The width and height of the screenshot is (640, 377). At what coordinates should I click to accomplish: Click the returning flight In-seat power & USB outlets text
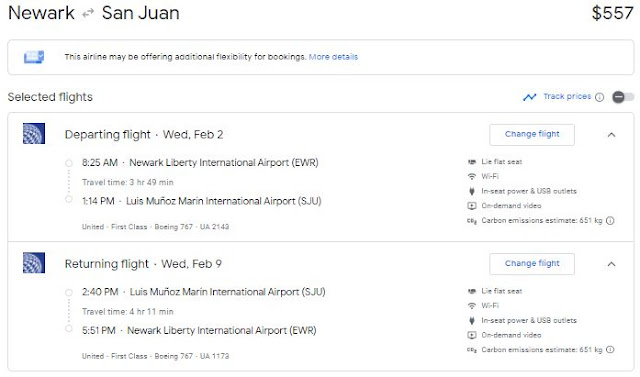click(529, 321)
